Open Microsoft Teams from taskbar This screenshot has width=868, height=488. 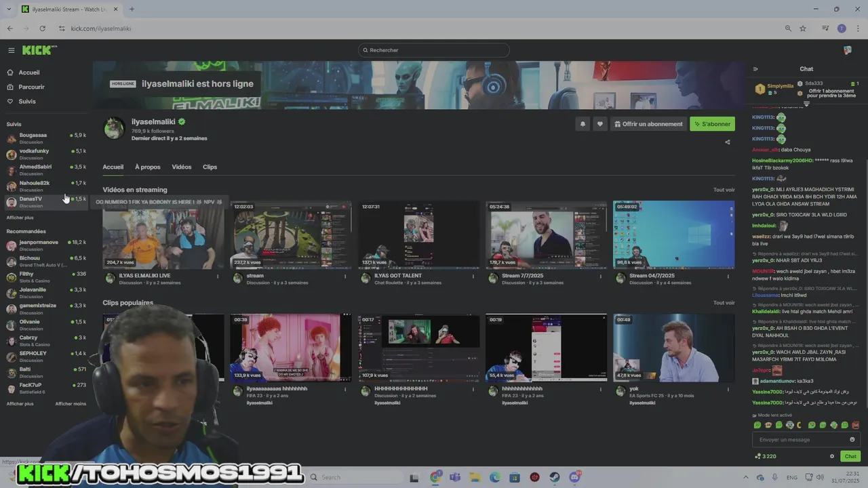coord(455,477)
